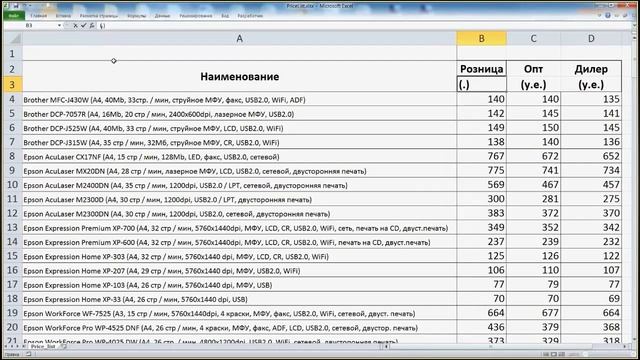Click wholesale price 741 for AcuLaser MX20DN
640x360 pixels.
(533, 170)
